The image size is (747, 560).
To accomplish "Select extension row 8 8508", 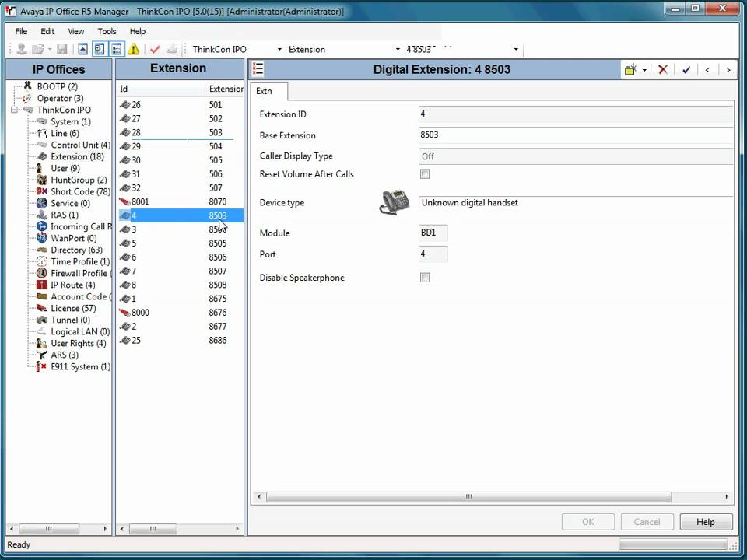I will click(x=180, y=285).
